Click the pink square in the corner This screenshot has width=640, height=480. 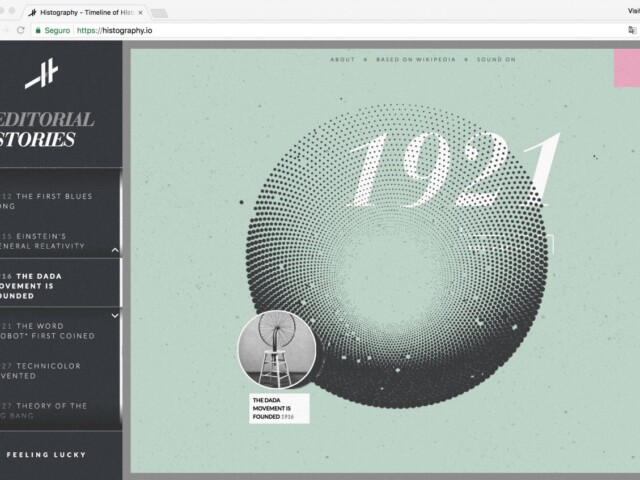[626, 66]
